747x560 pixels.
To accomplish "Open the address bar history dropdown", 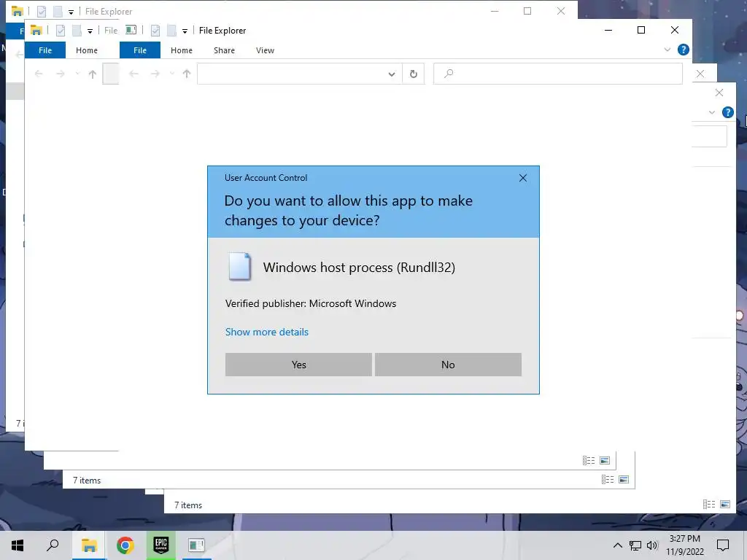I will click(392, 74).
